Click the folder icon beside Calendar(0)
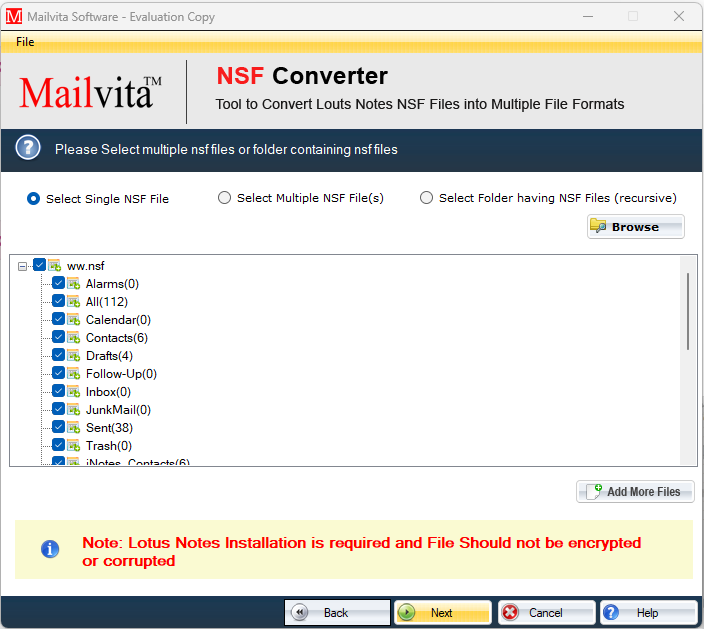This screenshot has height=629, width=704. [74, 319]
